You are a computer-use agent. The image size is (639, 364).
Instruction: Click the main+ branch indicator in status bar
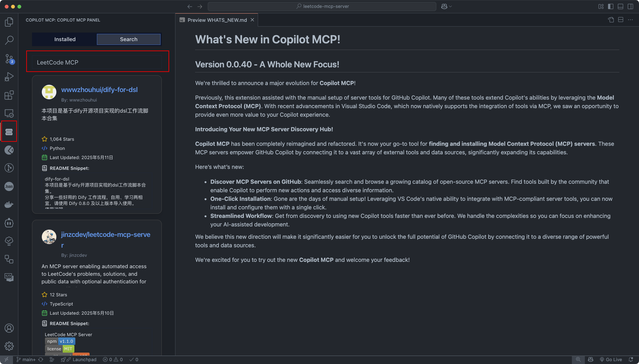(28, 359)
